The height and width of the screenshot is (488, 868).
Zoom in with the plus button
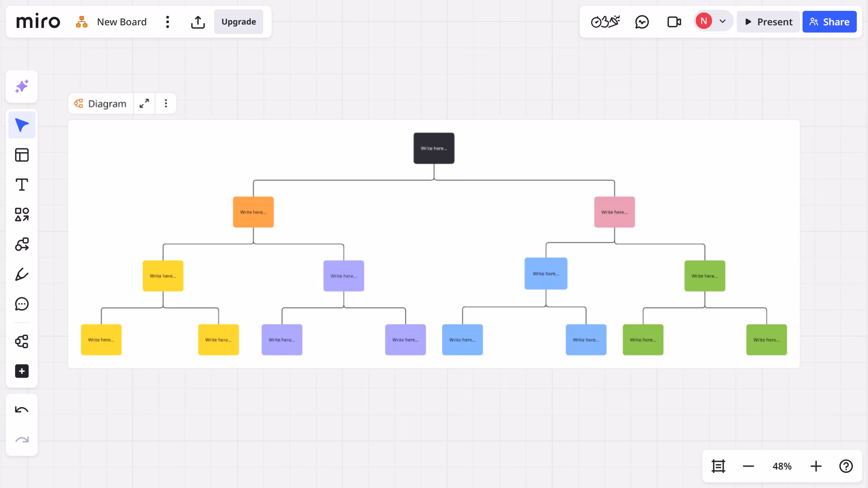(x=816, y=466)
